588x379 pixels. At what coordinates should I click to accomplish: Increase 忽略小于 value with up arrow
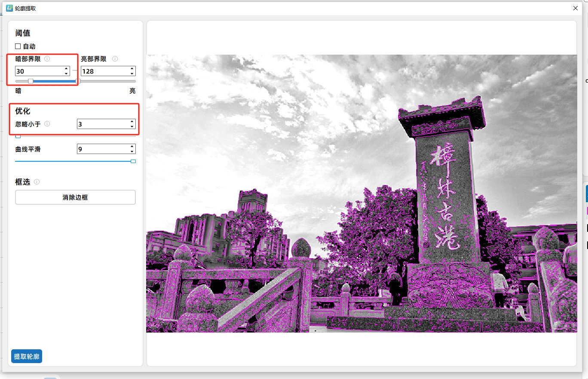132,122
